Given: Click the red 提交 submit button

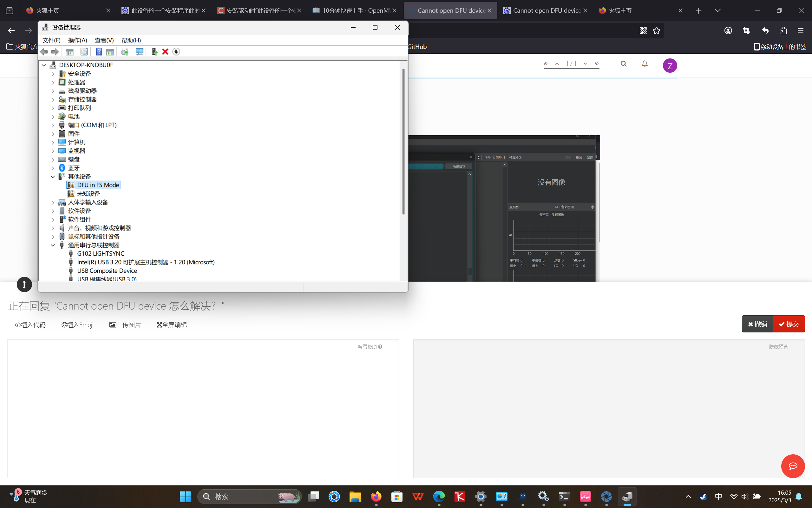Looking at the screenshot, I should click(x=789, y=324).
